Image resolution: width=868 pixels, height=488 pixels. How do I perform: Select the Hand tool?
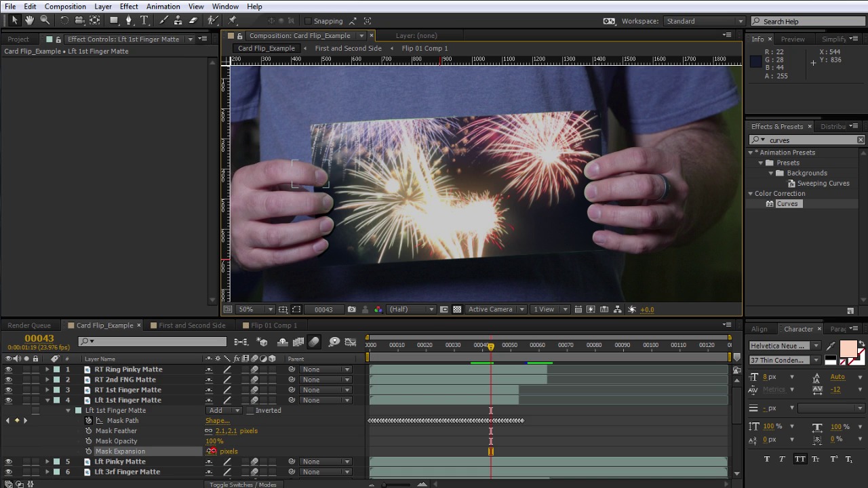pyautogui.click(x=29, y=20)
